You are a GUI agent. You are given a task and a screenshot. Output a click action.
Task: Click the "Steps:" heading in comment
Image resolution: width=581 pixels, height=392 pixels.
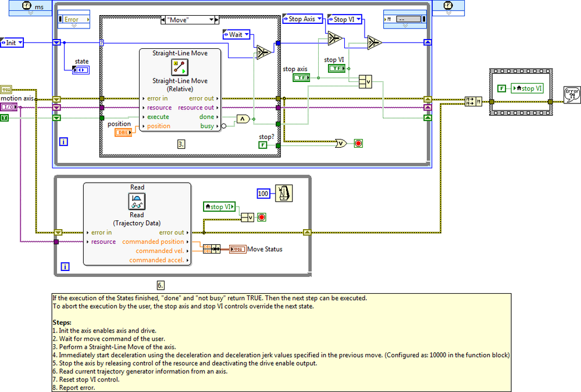[62, 322]
